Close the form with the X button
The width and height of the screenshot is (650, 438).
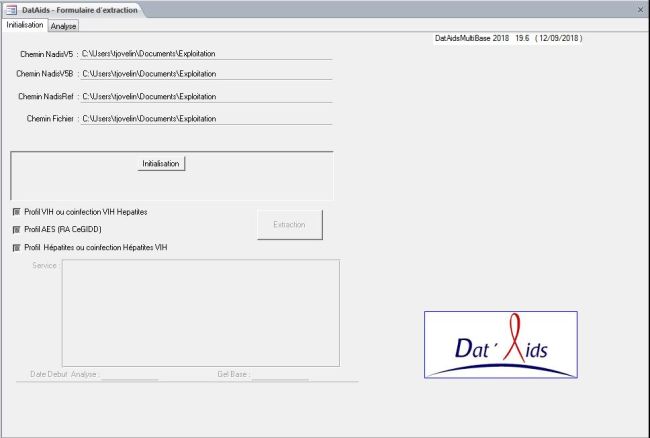pos(640,9)
